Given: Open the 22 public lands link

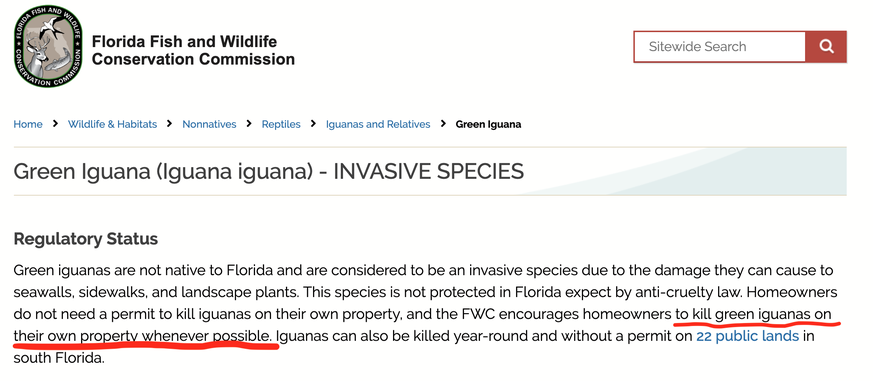Looking at the screenshot, I should [748, 336].
